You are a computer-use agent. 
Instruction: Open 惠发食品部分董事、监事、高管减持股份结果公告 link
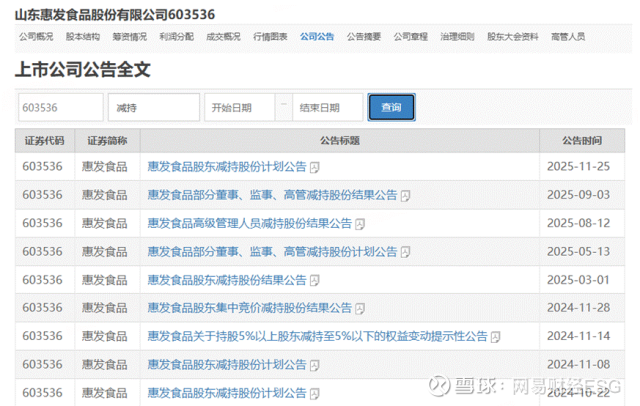[272, 195]
